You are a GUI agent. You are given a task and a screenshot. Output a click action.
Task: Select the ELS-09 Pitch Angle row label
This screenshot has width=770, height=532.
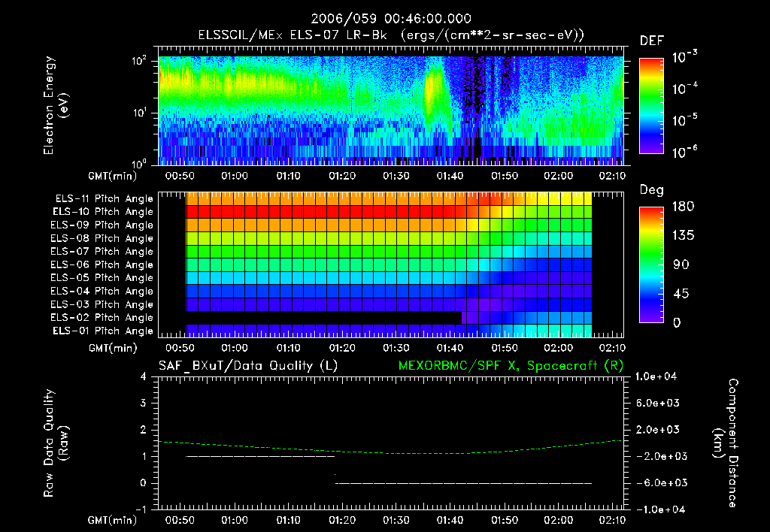(x=102, y=225)
